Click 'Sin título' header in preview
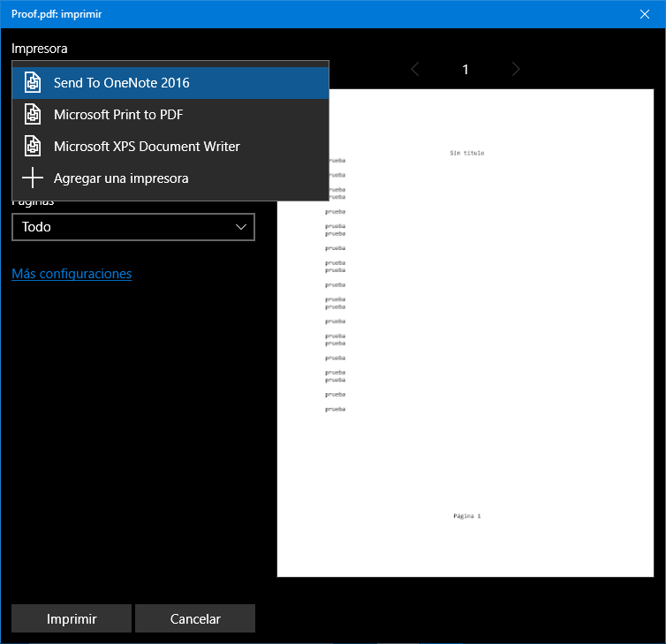Image resolution: width=666 pixels, height=644 pixels. click(x=466, y=153)
